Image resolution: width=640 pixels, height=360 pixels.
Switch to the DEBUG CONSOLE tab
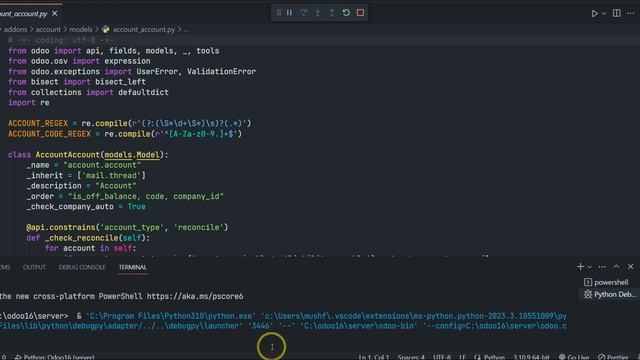[82, 267]
